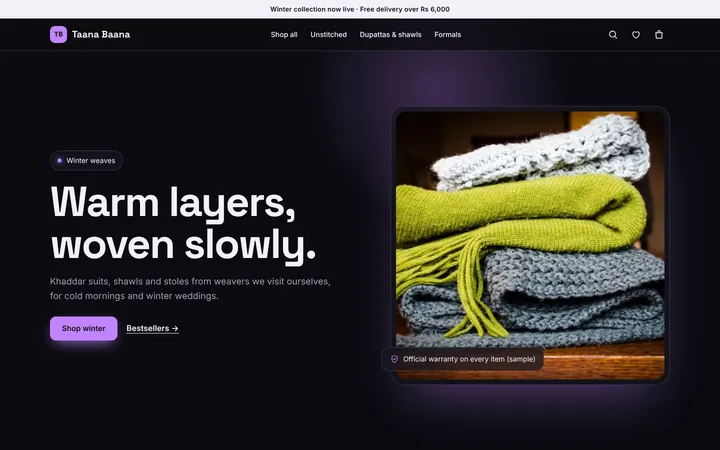Click the Taana Baana brand name
The width and height of the screenshot is (720, 450).
coord(101,34)
